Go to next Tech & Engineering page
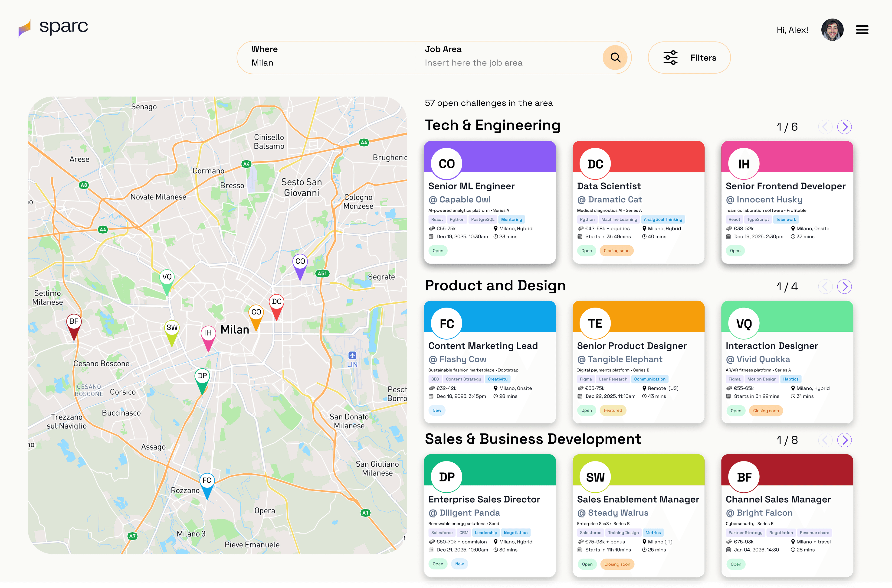This screenshot has width=892, height=588. [x=844, y=127]
